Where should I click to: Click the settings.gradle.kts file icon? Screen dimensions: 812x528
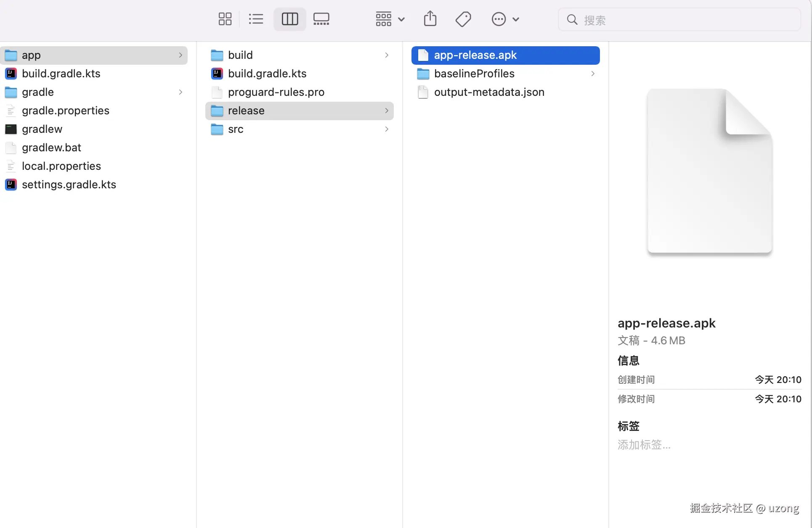tap(11, 185)
